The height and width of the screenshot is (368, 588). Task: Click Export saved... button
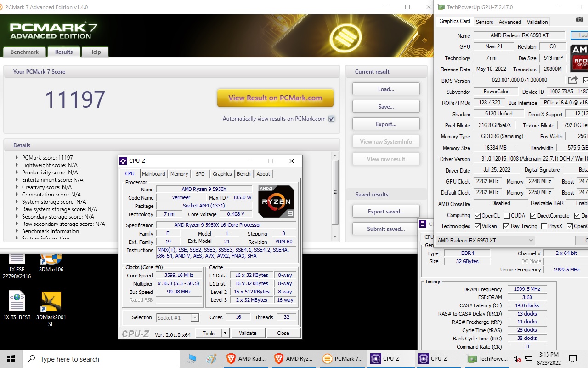(x=386, y=212)
